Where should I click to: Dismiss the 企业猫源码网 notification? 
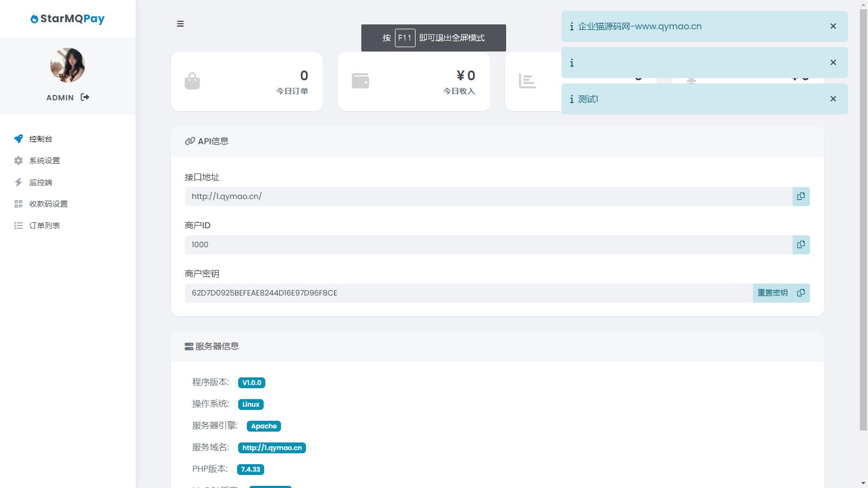tap(833, 26)
